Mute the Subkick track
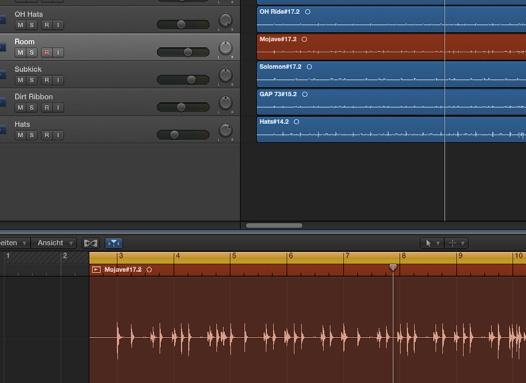The image size is (526, 383). tap(20, 80)
